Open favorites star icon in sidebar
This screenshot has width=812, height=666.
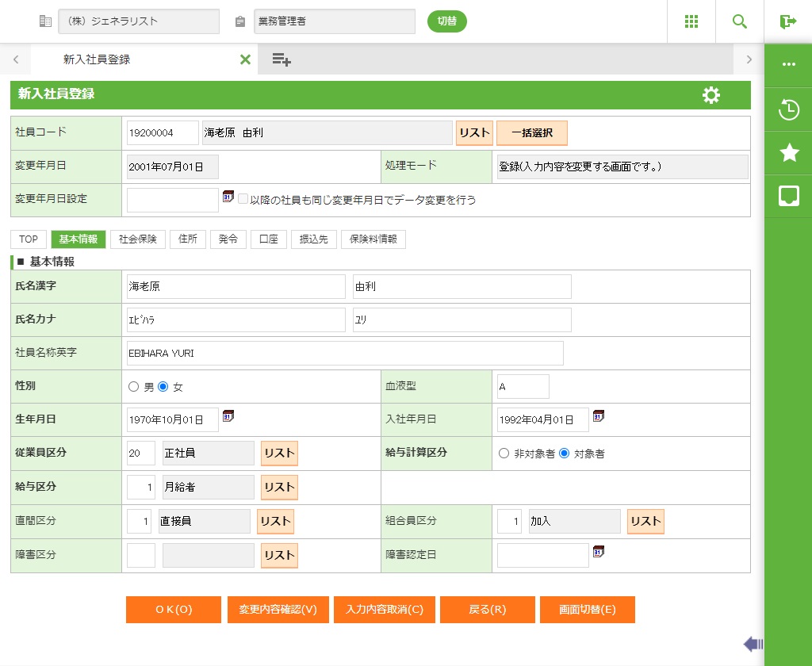[x=788, y=153]
